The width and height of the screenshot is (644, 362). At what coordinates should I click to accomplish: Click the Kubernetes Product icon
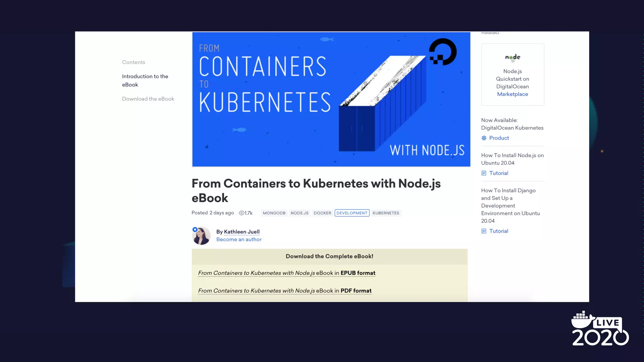484,138
